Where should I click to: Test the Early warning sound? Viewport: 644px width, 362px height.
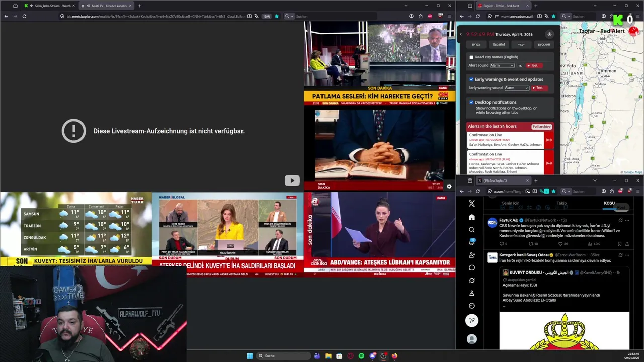click(539, 88)
